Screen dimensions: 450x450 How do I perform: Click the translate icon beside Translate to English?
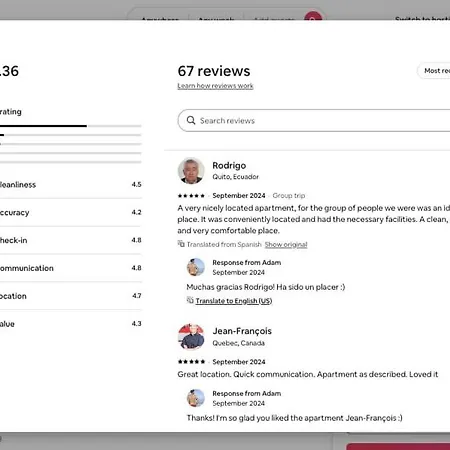point(190,300)
